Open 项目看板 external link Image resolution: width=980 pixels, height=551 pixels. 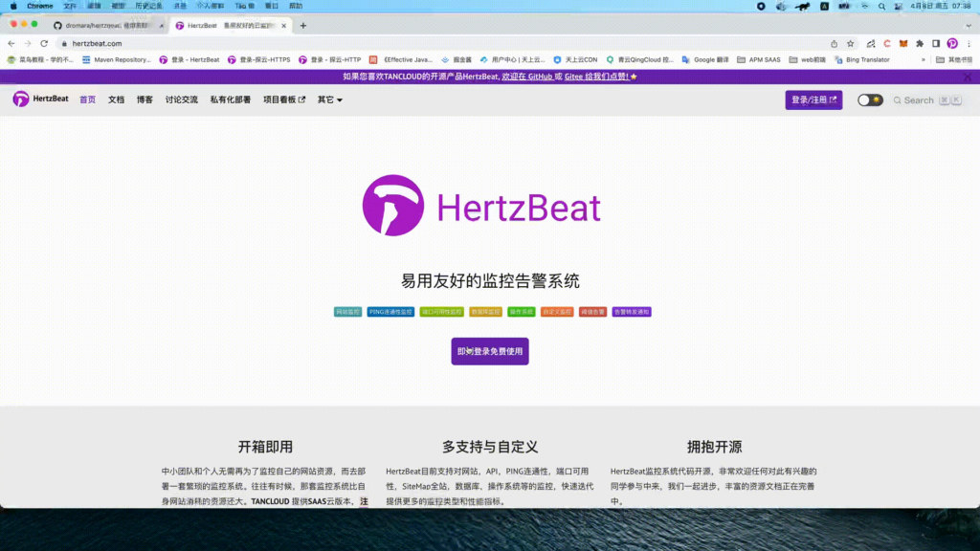[284, 99]
